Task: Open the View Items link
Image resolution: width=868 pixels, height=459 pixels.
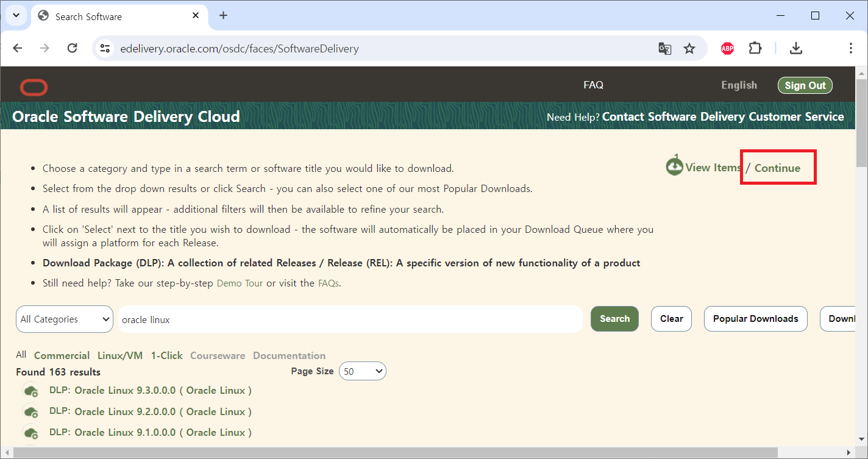Action: point(713,167)
